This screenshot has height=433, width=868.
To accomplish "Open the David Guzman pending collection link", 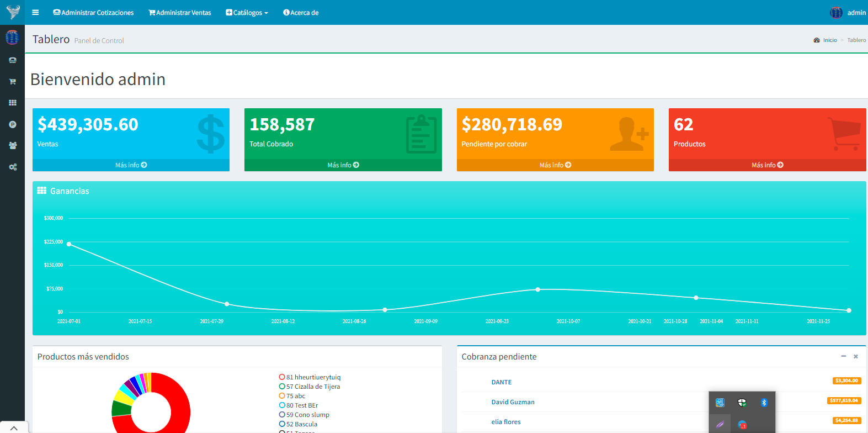I will [x=513, y=402].
